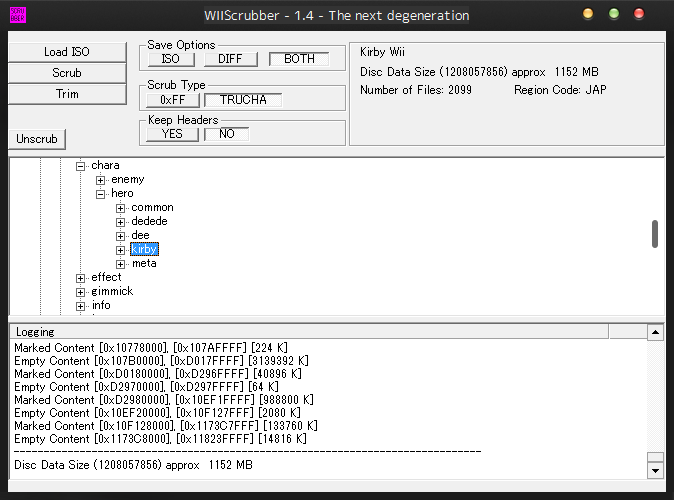674x500 pixels.
Task: Choose TRUCHA scrub type
Action: 243,100
